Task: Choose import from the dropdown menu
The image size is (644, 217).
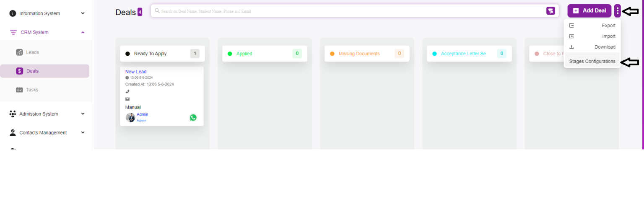Action: [x=592, y=36]
